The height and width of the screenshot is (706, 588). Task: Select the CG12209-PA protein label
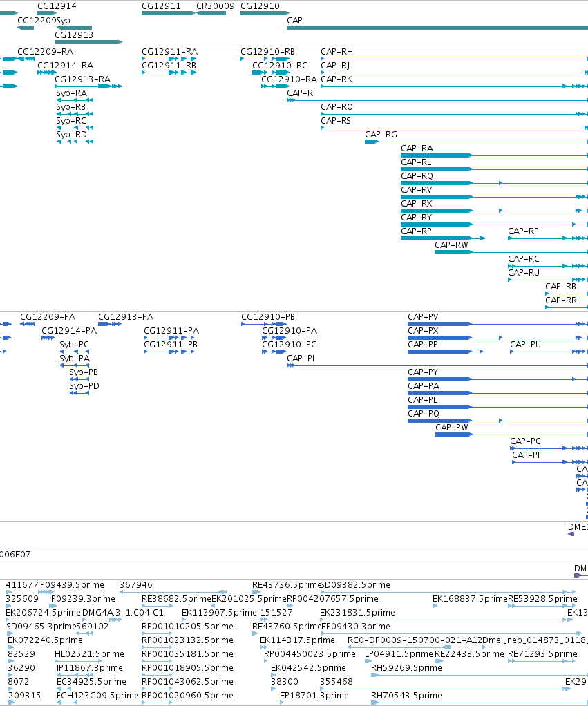(x=48, y=316)
